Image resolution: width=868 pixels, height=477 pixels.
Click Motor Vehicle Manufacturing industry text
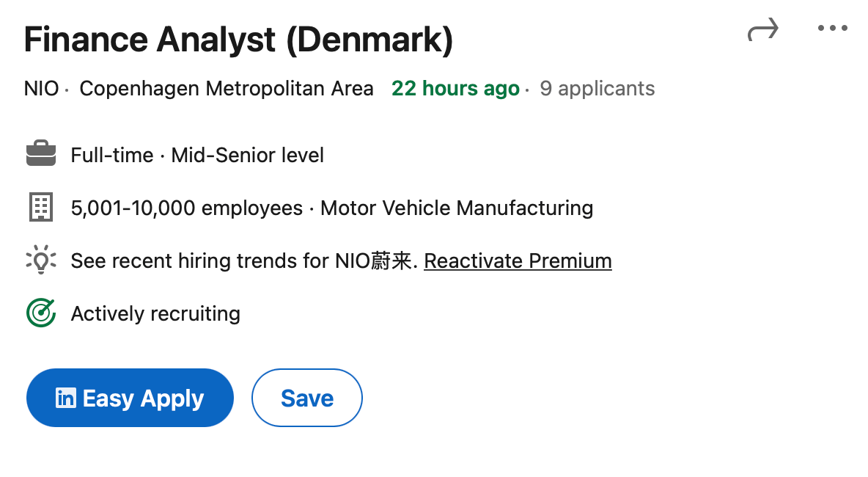[x=457, y=208]
